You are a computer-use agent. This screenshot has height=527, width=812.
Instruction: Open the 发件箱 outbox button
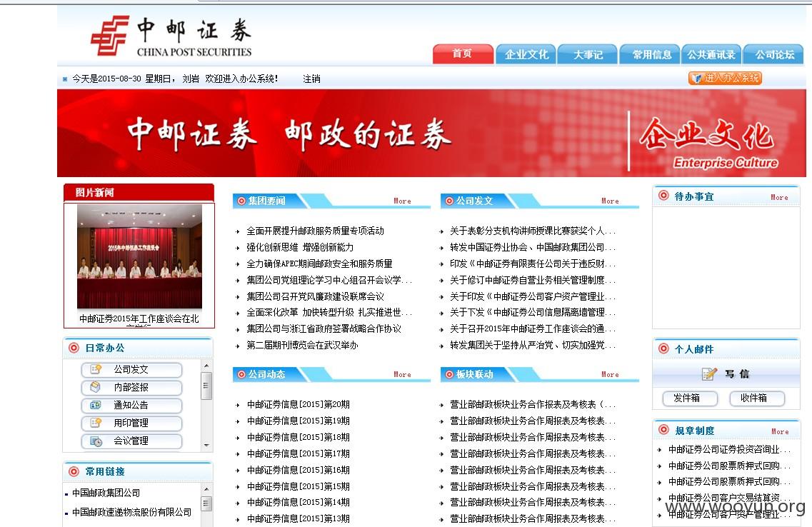pos(690,398)
